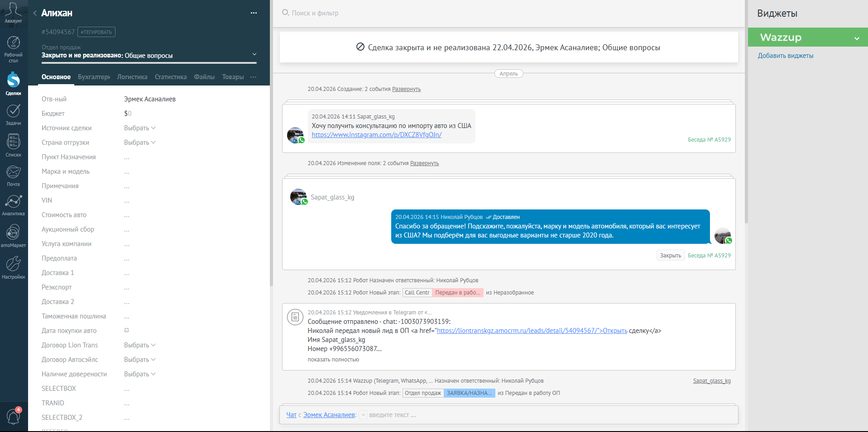Click the search magnifier icon

point(285,13)
